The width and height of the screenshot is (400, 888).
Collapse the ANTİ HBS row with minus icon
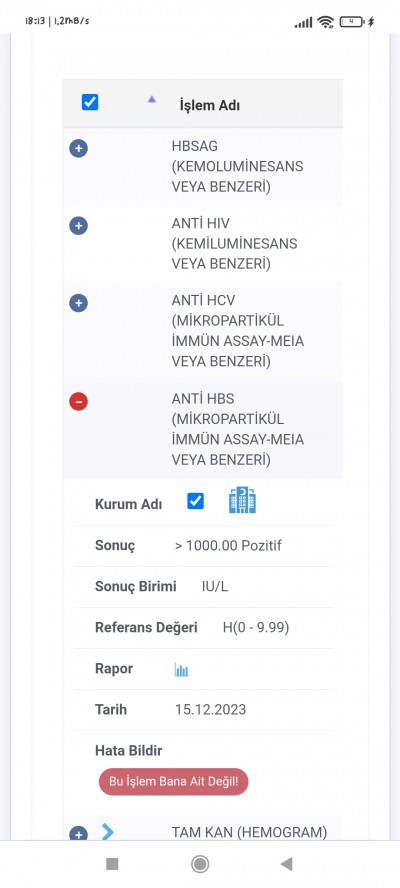78,402
